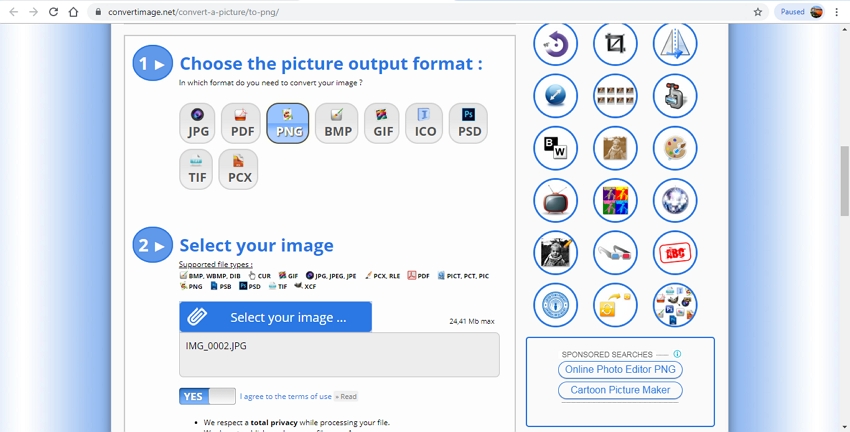Choose ICO output format
This screenshot has height=432, width=850.
(x=425, y=123)
